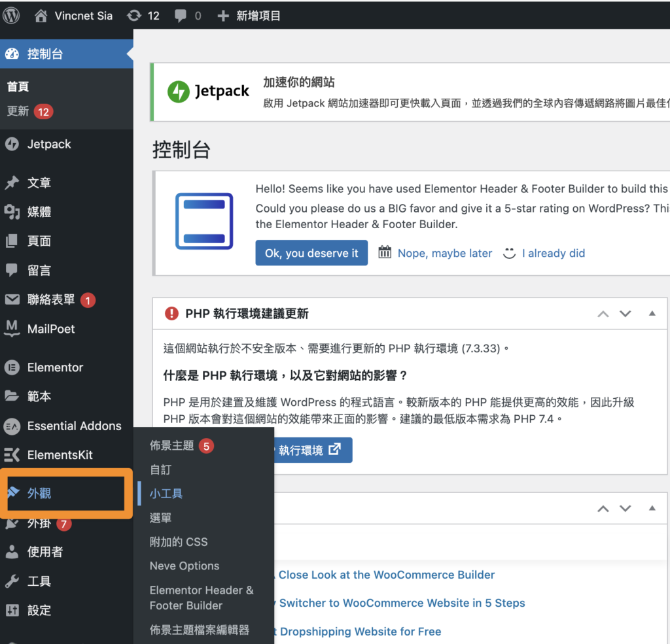Click the Ok, you deserve it button
This screenshot has height=644, width=670.
[311, 253]
